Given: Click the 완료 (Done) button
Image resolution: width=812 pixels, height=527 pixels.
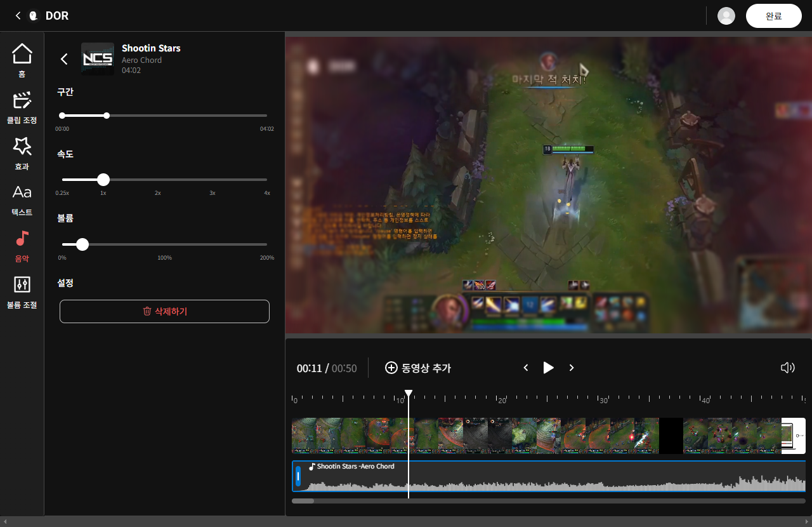Looking at the screenshot, I should [x=774, y=16].
